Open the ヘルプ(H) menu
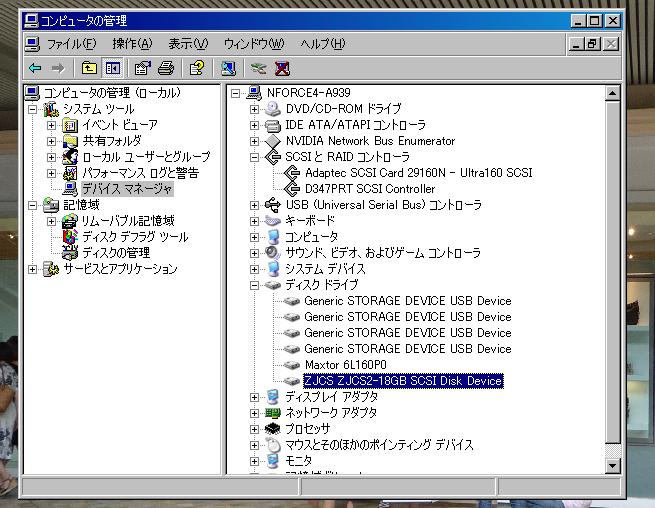The image size is (655, 508). [322, 43]
